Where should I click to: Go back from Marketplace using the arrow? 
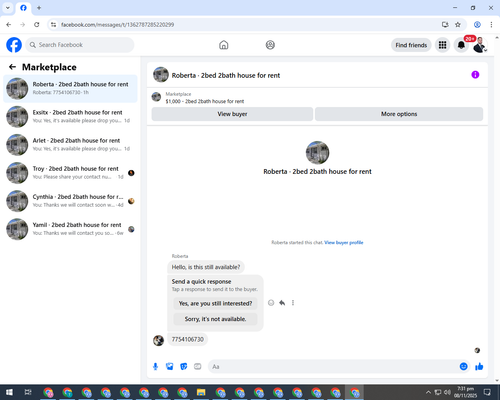point(12,67)
